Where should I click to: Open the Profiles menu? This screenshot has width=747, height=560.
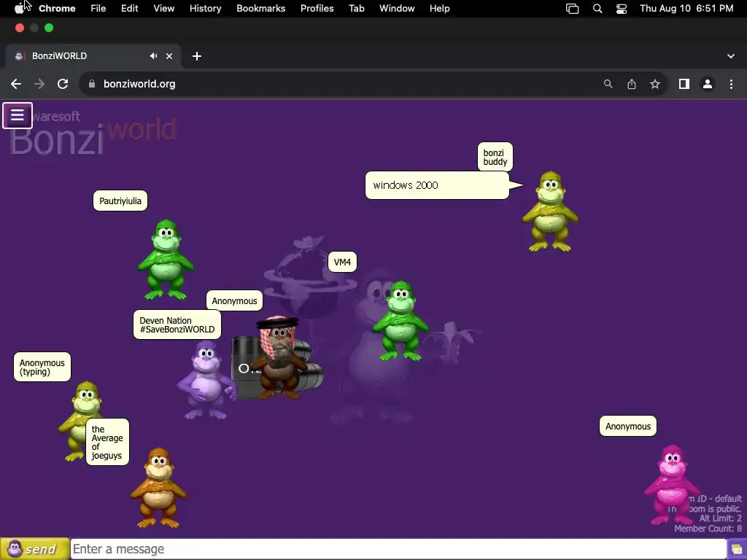(x=317, y=8)
